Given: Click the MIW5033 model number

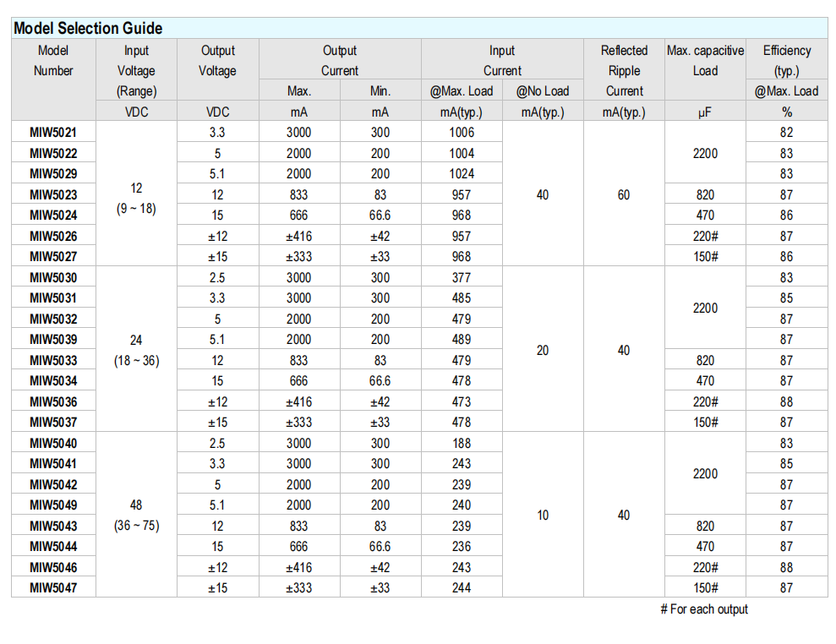Looking at the screenshot, I should point(53,360).
